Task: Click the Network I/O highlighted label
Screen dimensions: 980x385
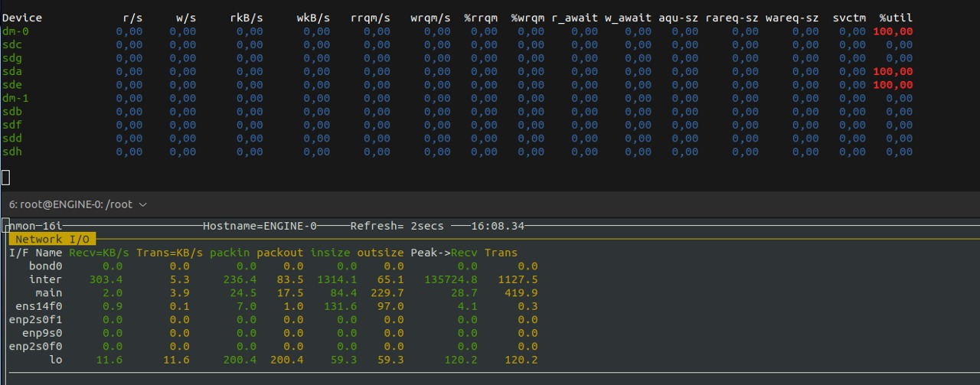Action: pyautogui.click(x=52, y=240)
